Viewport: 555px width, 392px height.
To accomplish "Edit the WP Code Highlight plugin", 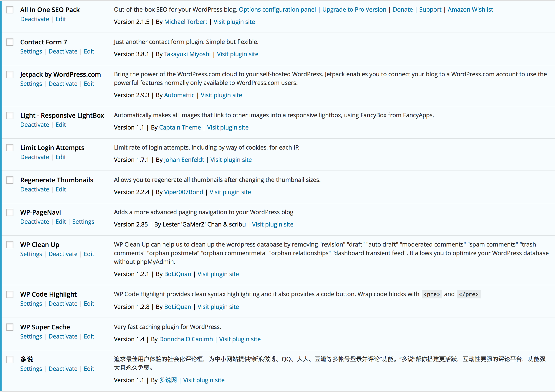I will (x=89, y=304).
